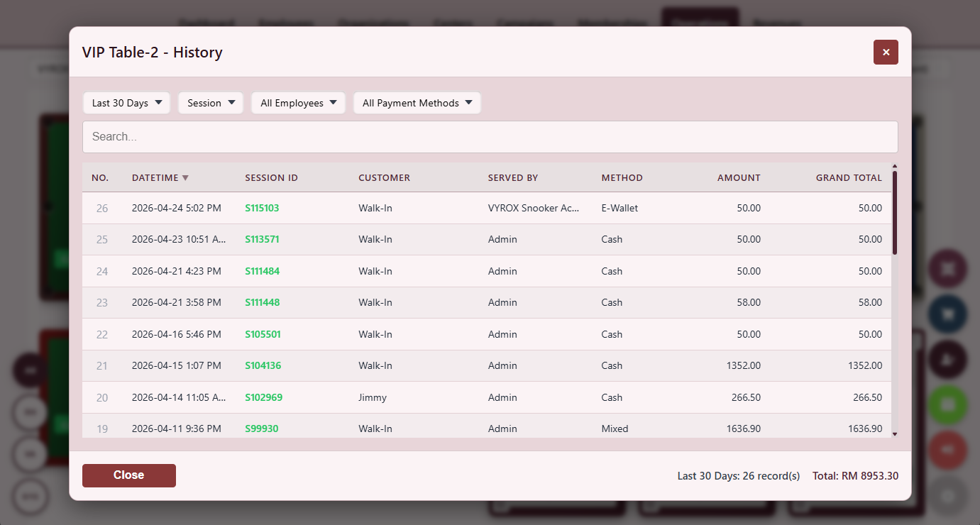Select row number 26 cell
This screenshot has width=980, height=525.
click(x=102, y=209)
